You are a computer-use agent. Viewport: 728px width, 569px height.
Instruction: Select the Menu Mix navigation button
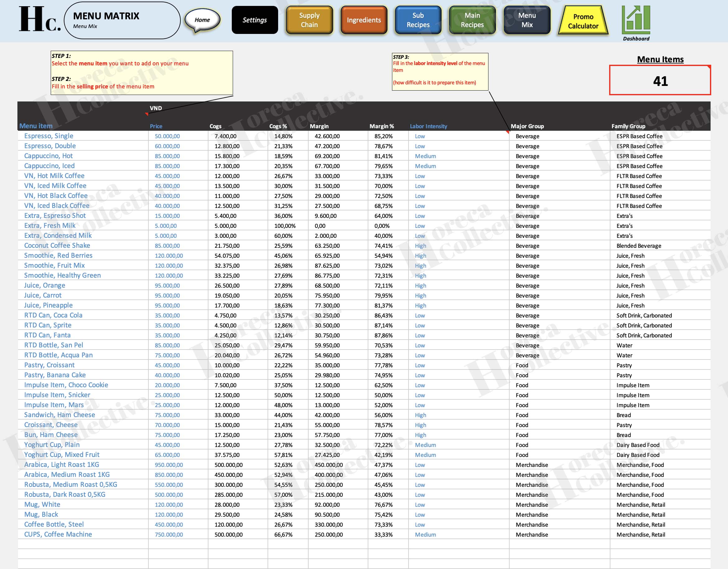click(x=527, y=20)
